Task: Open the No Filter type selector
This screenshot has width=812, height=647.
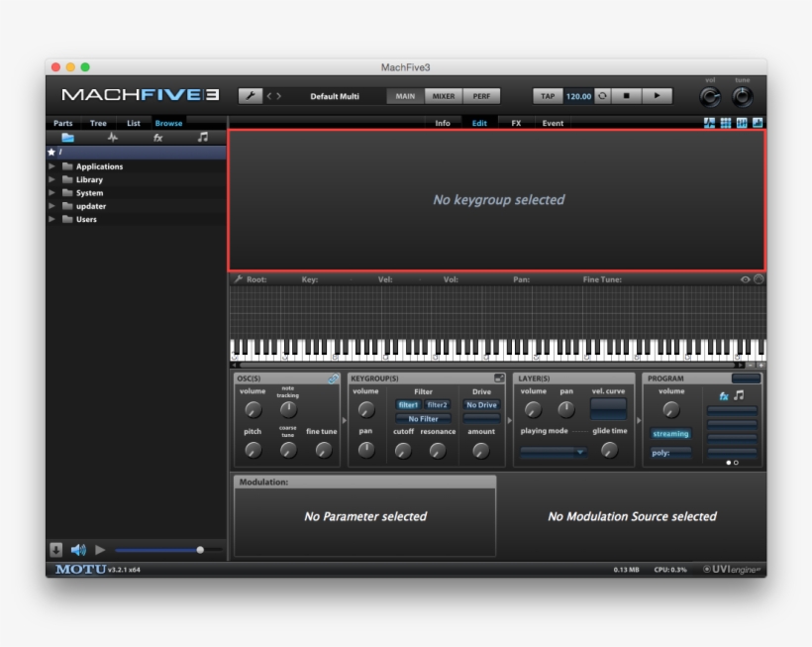Action: [423, 418]
